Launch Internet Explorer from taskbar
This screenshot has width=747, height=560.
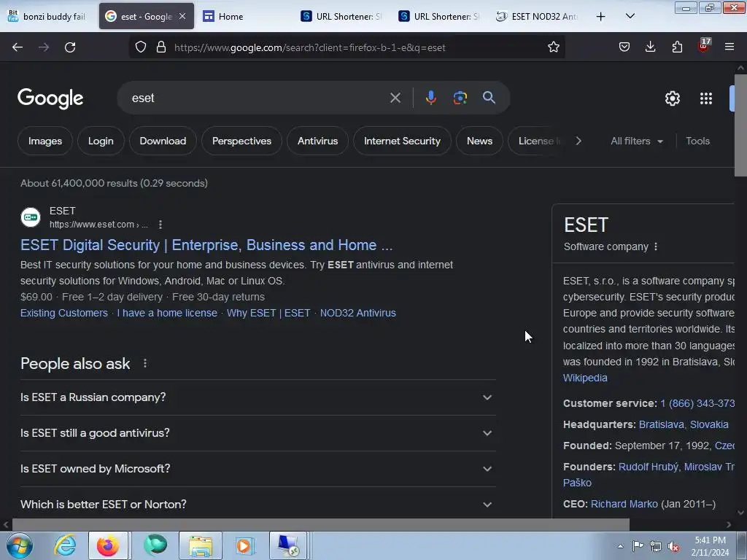[65, 545]
